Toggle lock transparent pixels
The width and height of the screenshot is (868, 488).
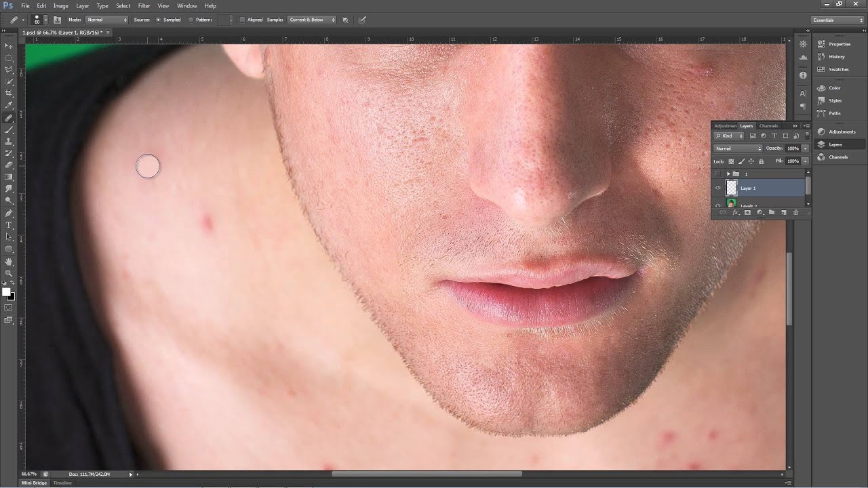(731, 161)
